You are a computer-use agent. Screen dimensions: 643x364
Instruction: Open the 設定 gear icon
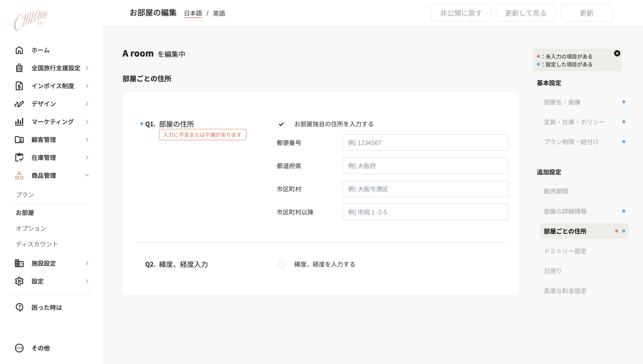point(19,281)
